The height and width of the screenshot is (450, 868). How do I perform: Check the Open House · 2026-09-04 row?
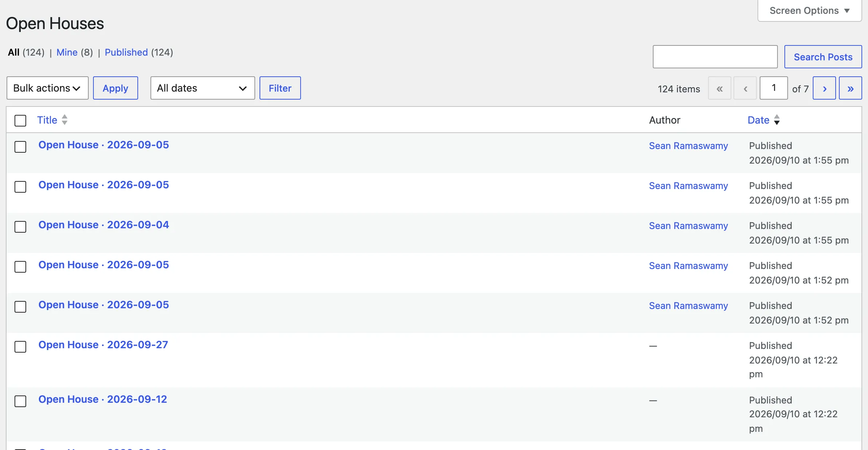click(x=20, y=227)
